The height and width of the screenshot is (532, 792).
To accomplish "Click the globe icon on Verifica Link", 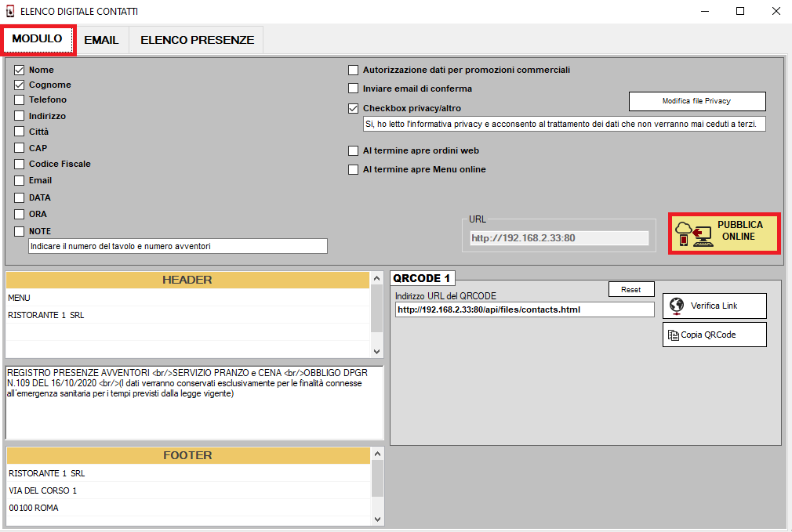I will 676,306.
